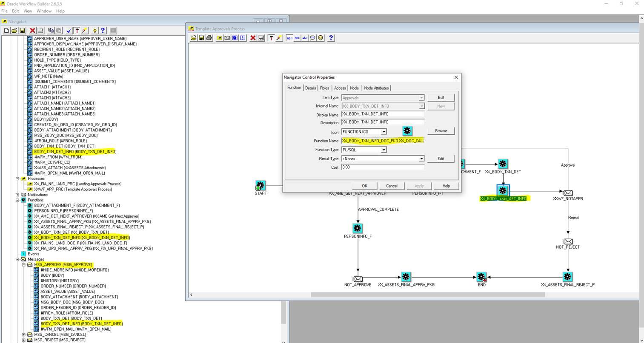The width and height of the screenshot is (644, 343).
Task: Click New Event icon in process toolbar
Action: (243, 38)
